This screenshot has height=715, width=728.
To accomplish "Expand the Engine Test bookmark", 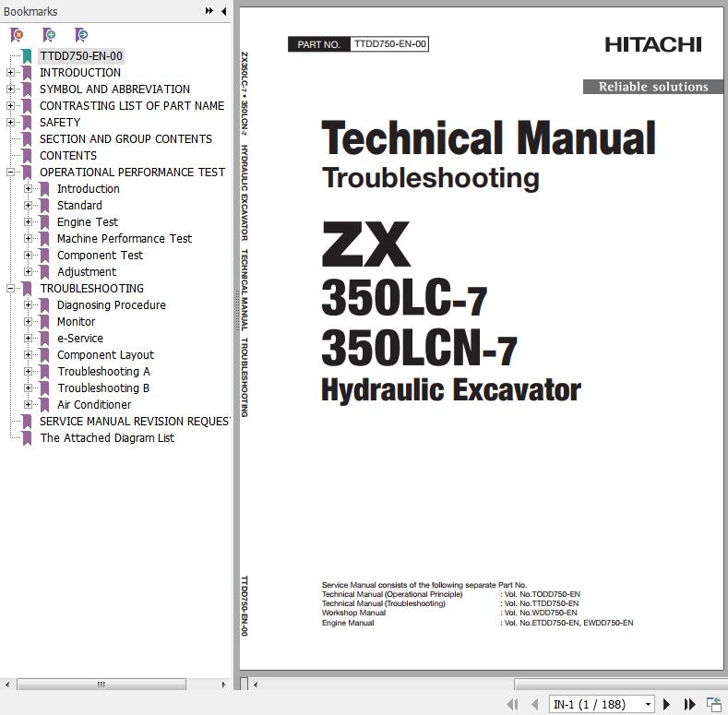I will pyautogui.click(x=28, y=222).
